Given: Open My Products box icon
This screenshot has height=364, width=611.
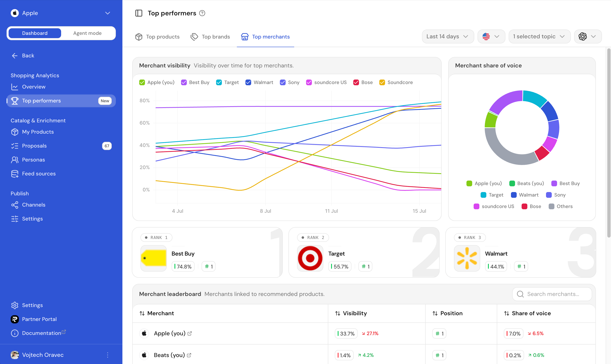Looking at the screenshot, I should [x=15, y=132].
